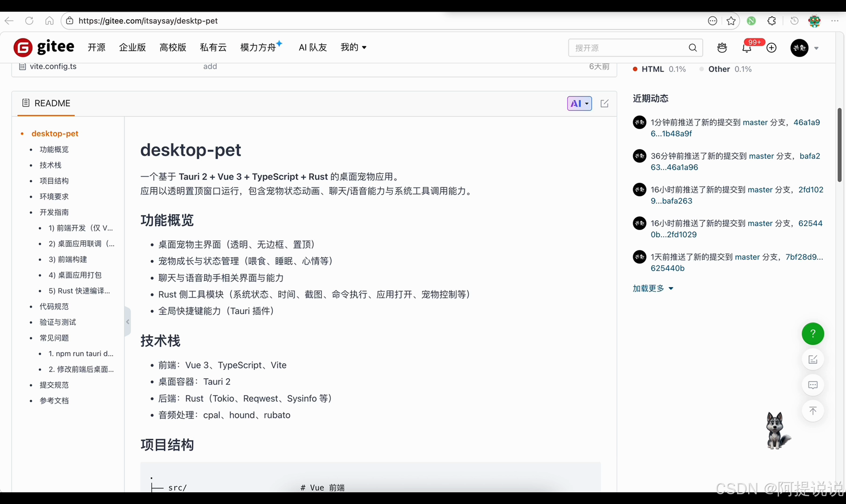Jump to 常见问题 in outline
The height and width of the screenshot is (504, 846).
pyautogui.click(x=54, y=338)
